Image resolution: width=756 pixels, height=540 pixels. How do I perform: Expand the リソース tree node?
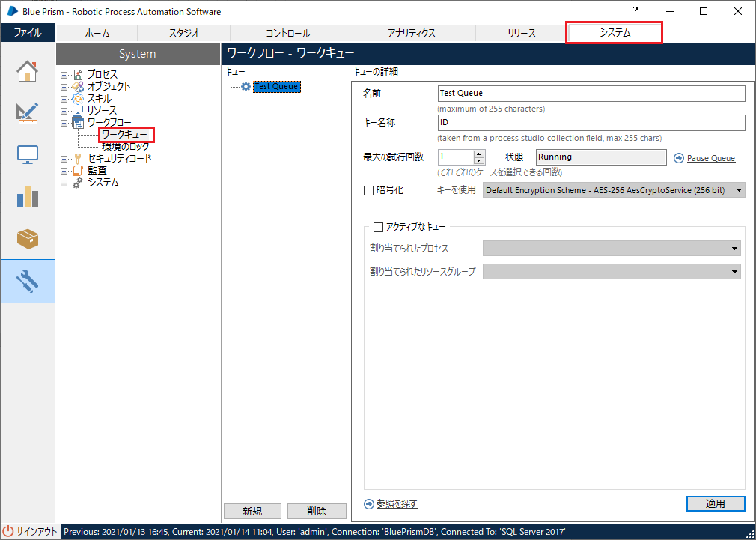tap(64, 111)
